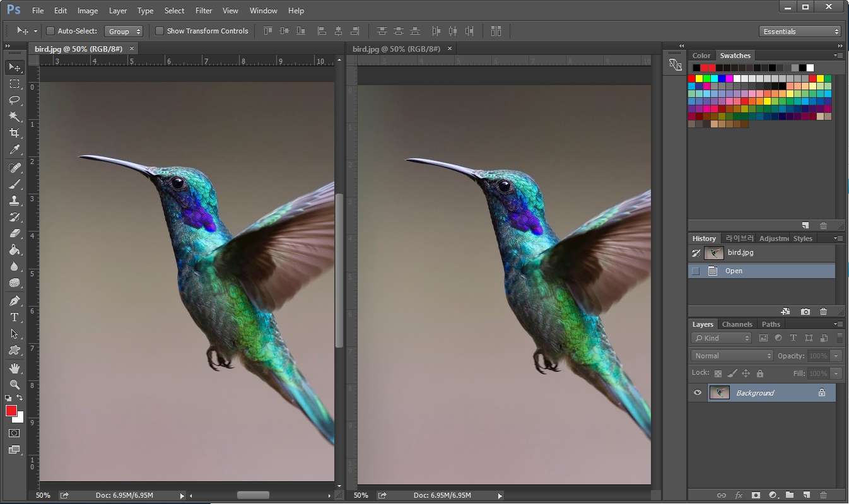849x504 pixels.
Task: Open the Essentials workspace dropdown
Action: pos(800,32)
